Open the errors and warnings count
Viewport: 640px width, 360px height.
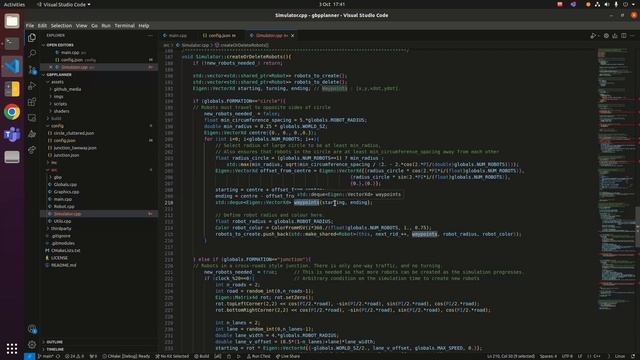74,356
